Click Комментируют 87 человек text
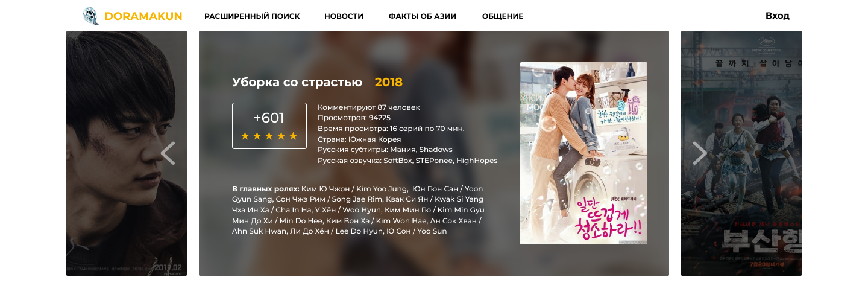Viewport: 868px width, 306px height. tap(369, 107)
